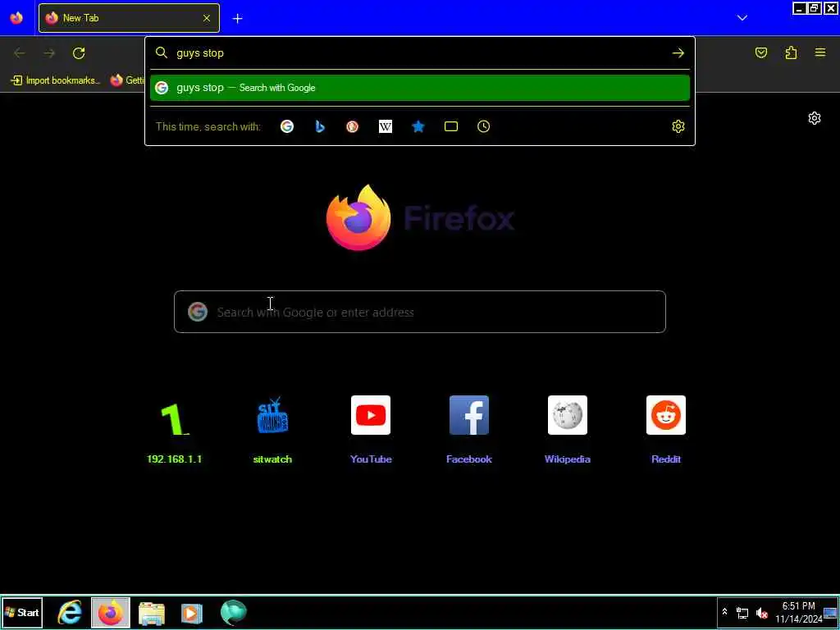Launch Internet Explorer from the taskbar
This screenshot has width=840, height=630.
(x=70, y=612)
